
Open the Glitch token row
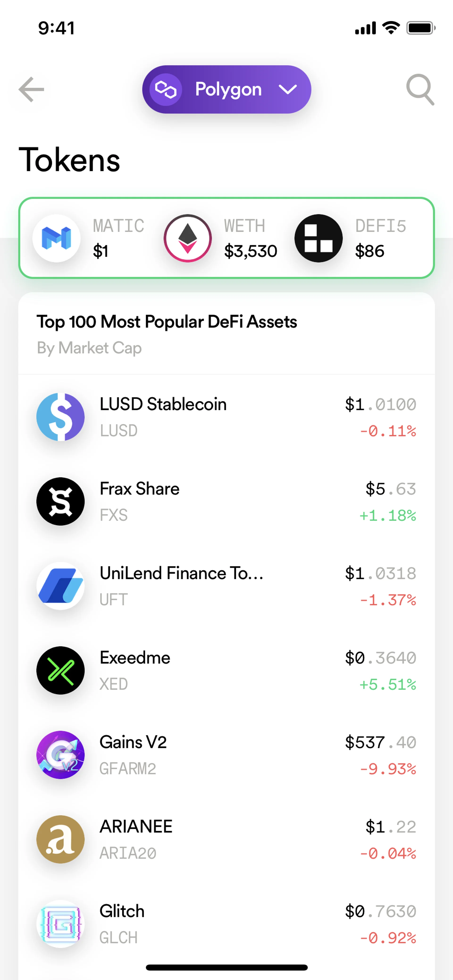coord(226,924)
